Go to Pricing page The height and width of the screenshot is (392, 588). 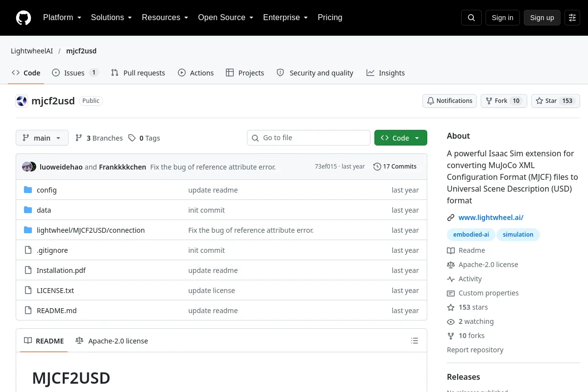tap(330, 18)
